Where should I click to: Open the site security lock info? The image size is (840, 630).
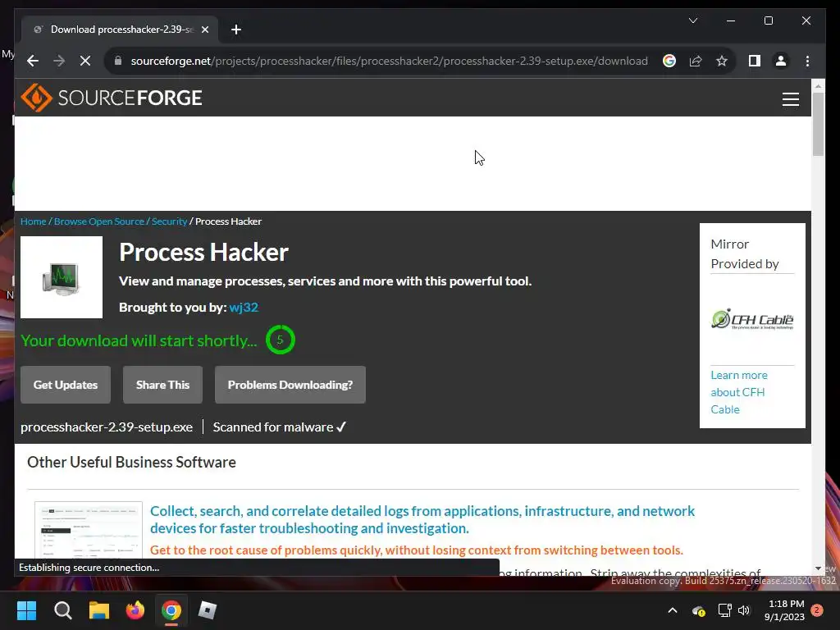[118, 61]
